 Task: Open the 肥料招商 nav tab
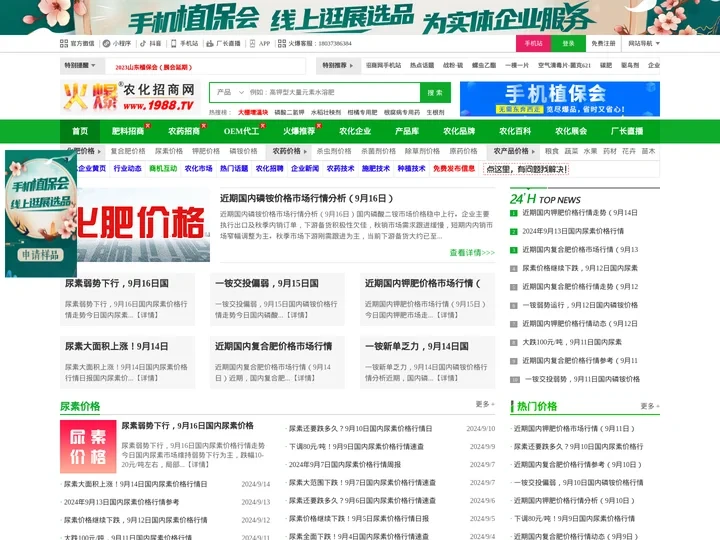coord(128,131)
